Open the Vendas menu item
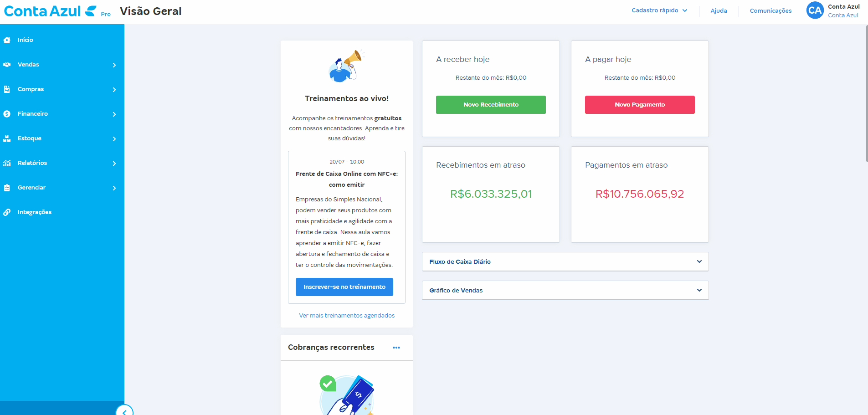Image resolution: width=868 pixels, height=415 pixels. coord(62,65)
